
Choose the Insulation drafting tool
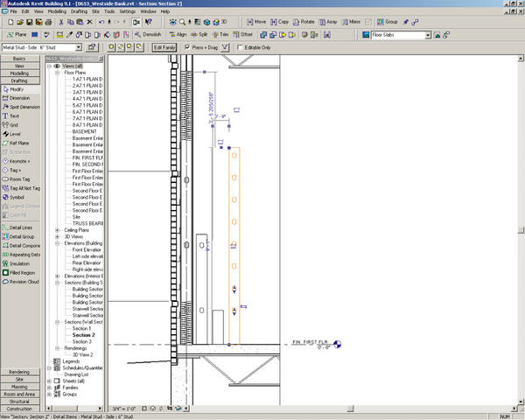tap(20, 263)
